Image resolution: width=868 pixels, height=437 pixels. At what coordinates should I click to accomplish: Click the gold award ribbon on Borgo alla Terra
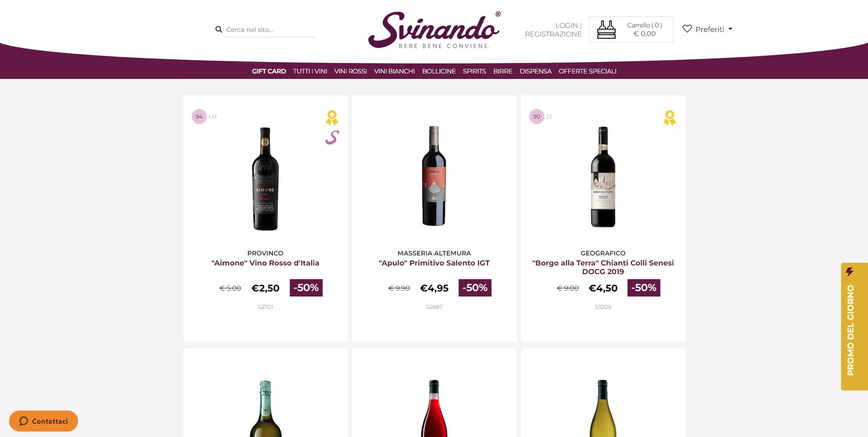click(x=669, y=118)
